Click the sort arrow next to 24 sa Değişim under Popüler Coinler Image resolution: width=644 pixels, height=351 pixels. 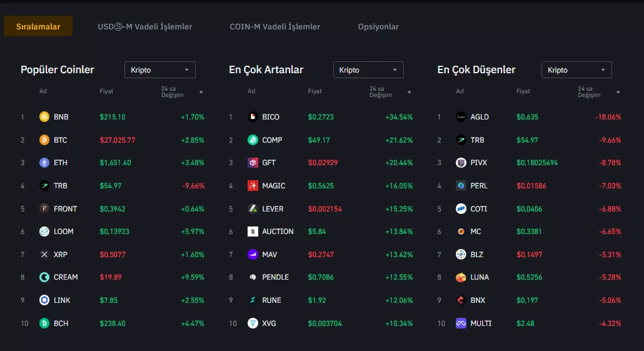201,93
